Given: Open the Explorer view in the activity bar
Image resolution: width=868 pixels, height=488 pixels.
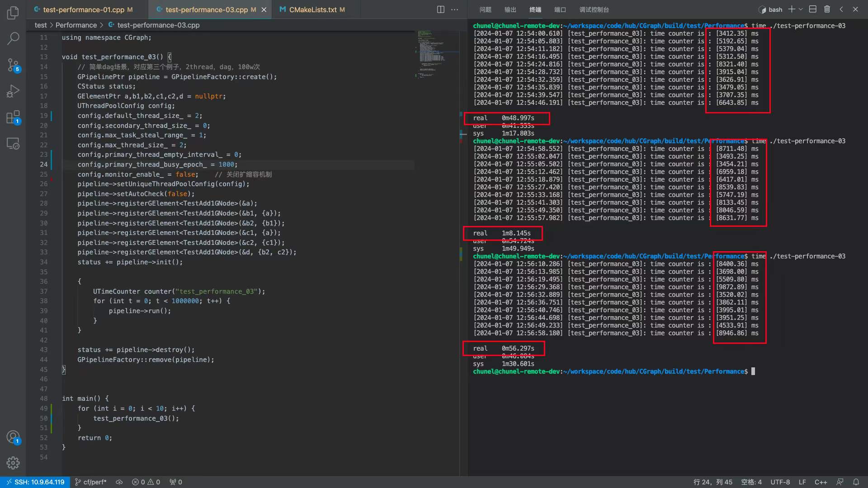Looking at the screenshot, I should pos(13,13).
